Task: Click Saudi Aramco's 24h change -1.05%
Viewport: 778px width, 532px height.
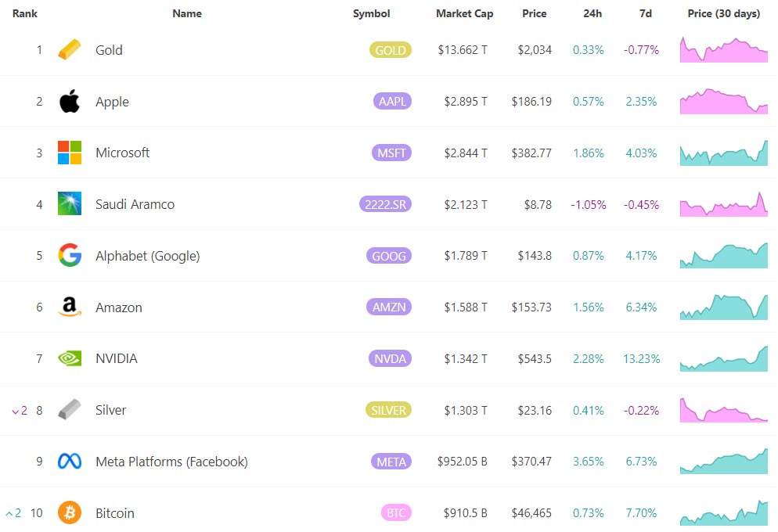Action: tap(589, 205)
